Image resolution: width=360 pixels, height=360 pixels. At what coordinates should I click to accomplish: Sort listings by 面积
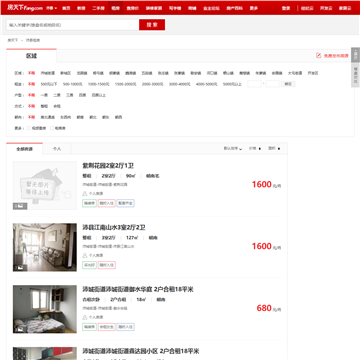(274, 149)
